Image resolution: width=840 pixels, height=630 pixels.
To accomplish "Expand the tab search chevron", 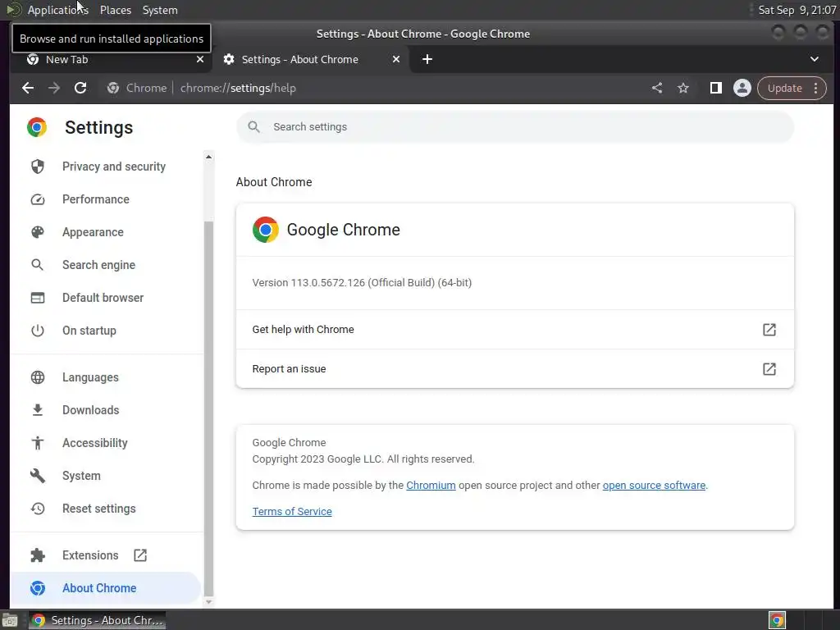I will coord(815,59).
